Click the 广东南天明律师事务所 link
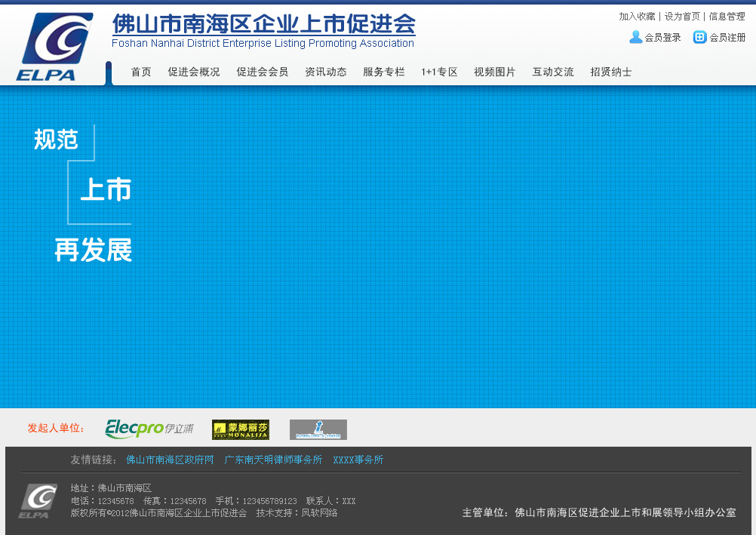This screenshot has width=756, height=535. pos(273,460)
